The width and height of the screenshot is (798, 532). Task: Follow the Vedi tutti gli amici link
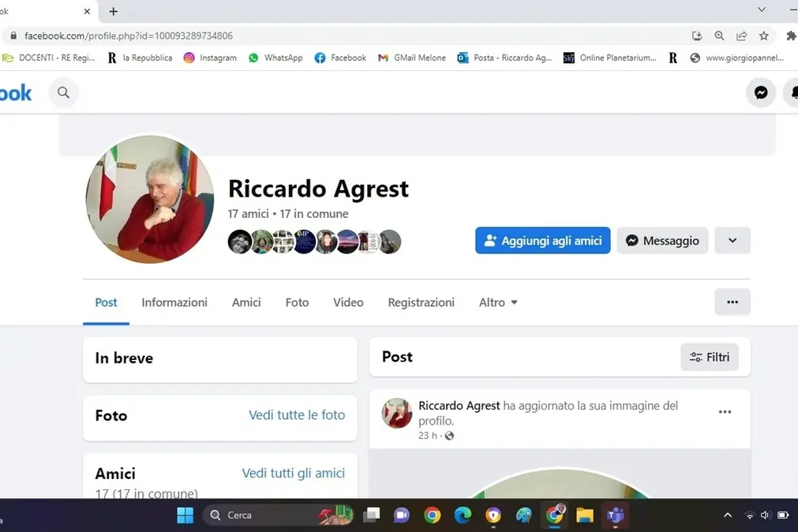[293, 473]
